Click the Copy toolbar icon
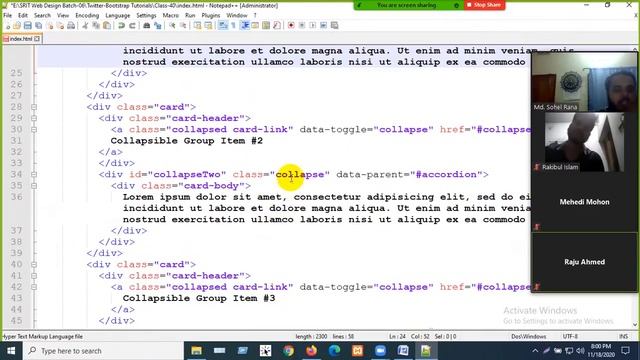 pos(96,25)
